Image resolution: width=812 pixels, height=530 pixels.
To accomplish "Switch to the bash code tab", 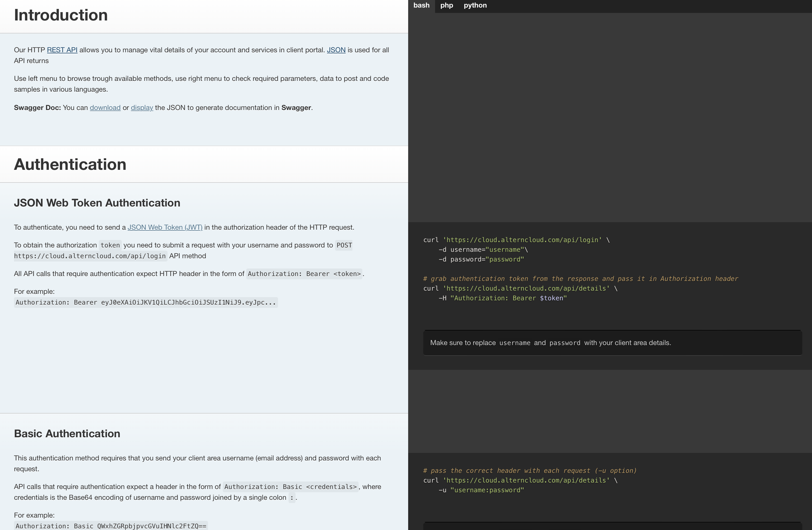I will pos(421,5).
